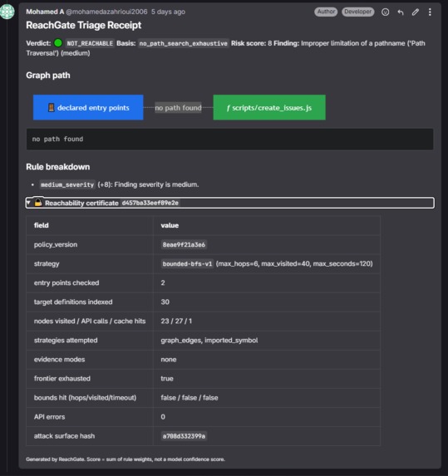Click the Author badge
The width and height of the screenshot is (448, 476).
326,12
